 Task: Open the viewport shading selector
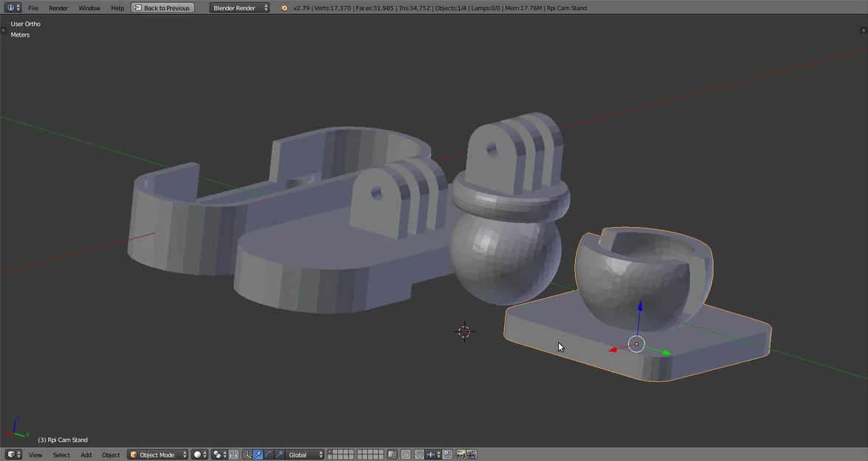tap(200, 455)
